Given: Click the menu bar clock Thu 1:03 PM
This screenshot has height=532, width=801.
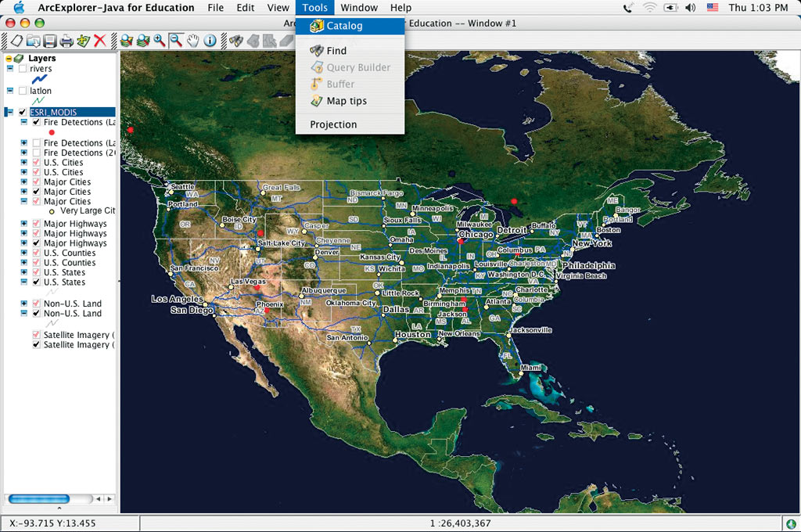Looking at the screenshot, I should 758,7.
